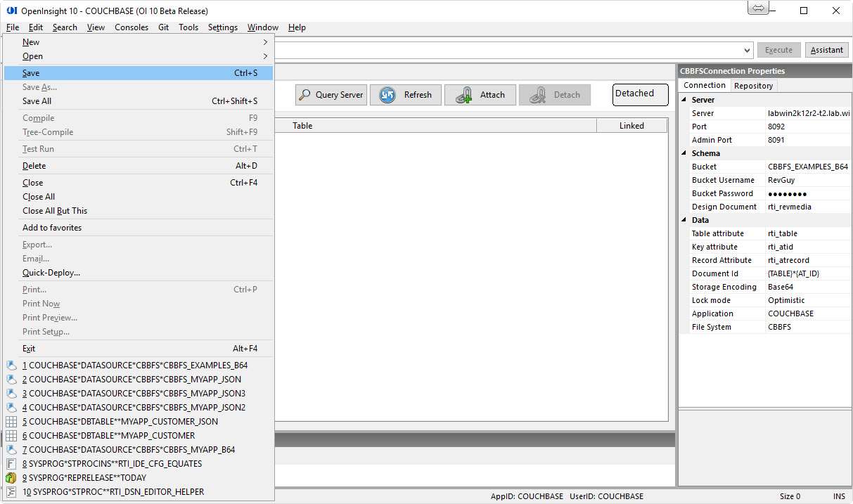Click the File System value CBBFS
Viewport: 853px width, 504px height.
(809, 327)
